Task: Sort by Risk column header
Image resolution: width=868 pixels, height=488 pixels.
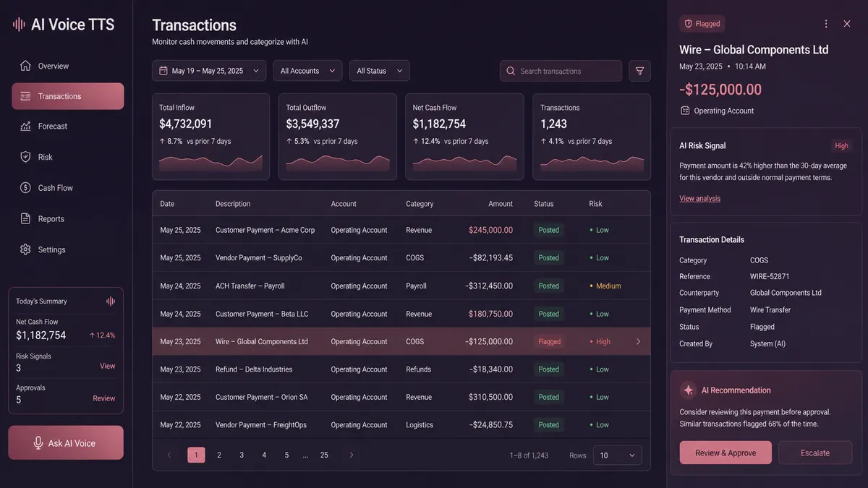Action: (x=595, y=204)
